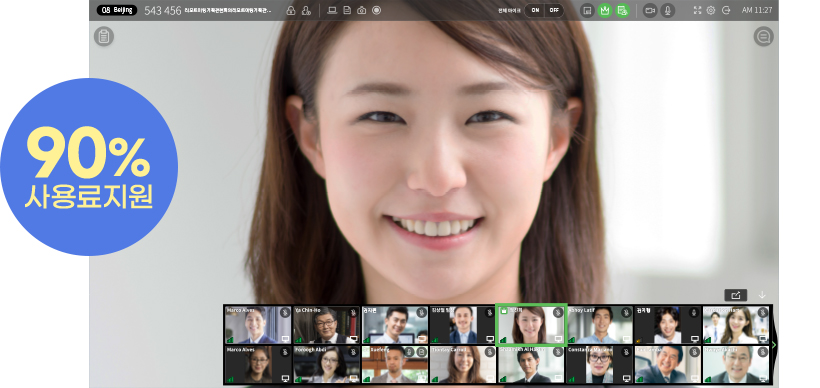The width and height of the screenshot is (820, 388).
Task: Click the green crown host icon
Action: pos(605,10)
